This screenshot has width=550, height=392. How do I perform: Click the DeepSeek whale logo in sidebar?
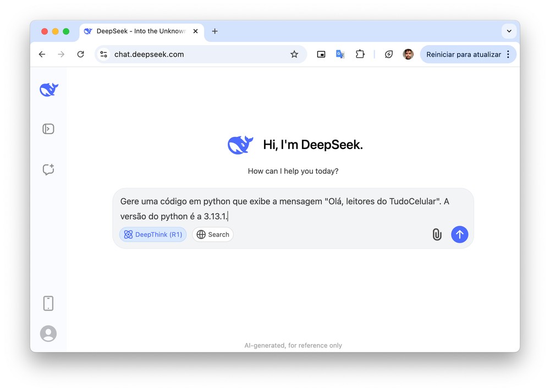pos(49,90)
